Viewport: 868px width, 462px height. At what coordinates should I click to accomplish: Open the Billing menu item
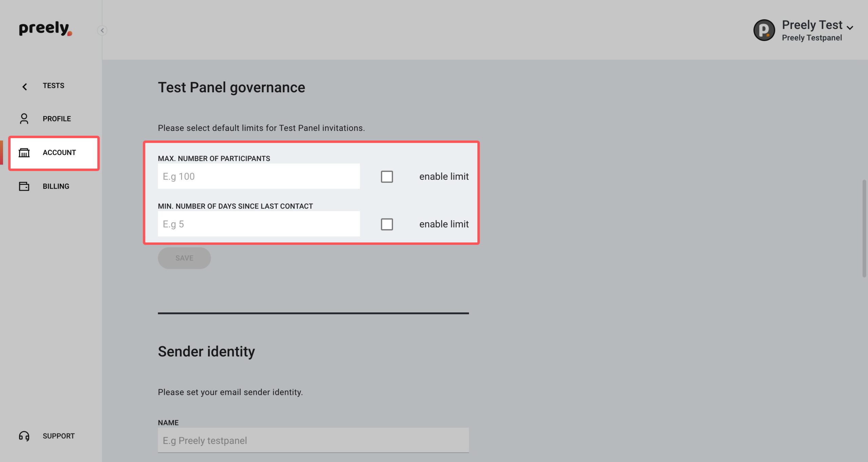(56, 186)
